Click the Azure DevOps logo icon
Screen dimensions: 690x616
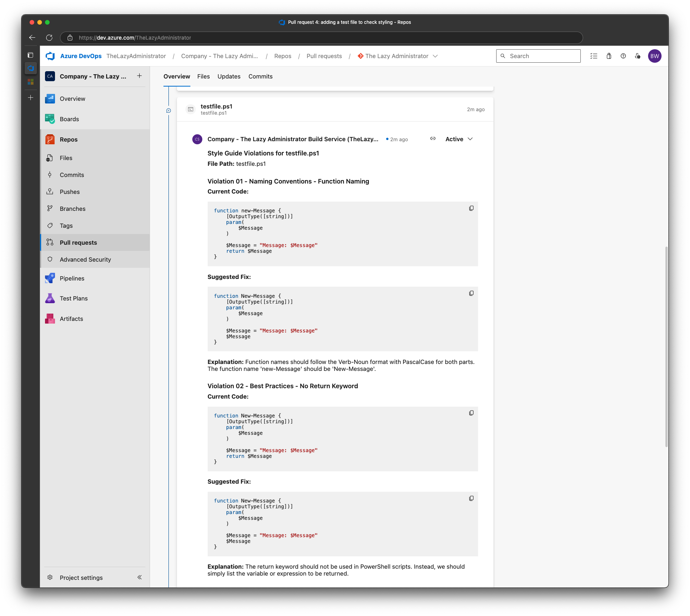[50, 56]
